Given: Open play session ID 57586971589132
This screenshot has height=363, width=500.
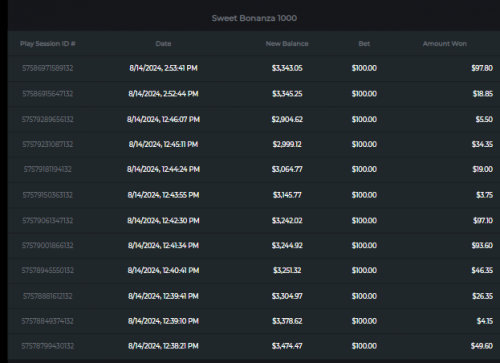Looking at the screenshot, I should pos(48,68).
